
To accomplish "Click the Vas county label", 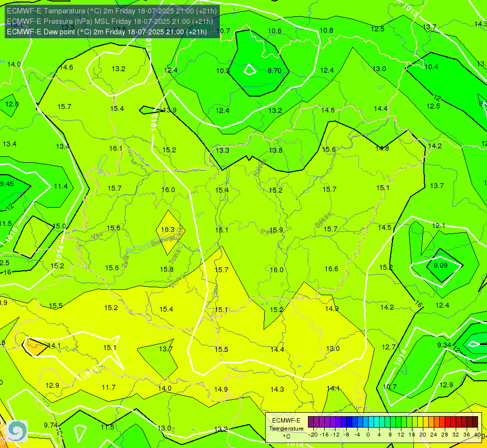I will pos(97,236).
